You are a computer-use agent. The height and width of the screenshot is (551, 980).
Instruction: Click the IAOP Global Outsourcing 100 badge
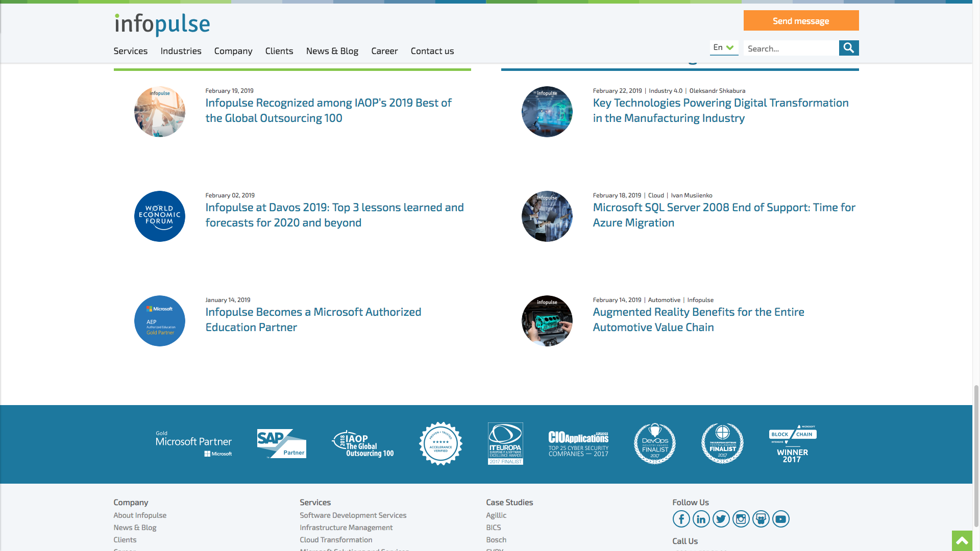pyautogui.click(x=362, y=443)
